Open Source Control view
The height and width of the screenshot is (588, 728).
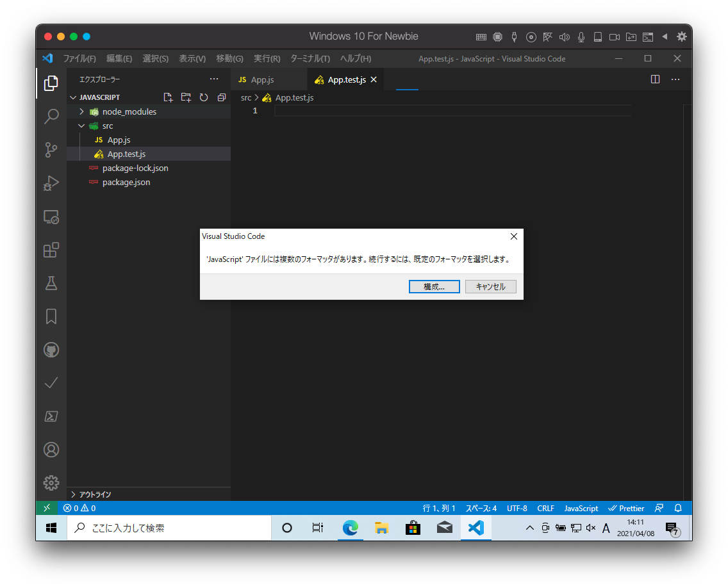(x=51, y=149)
